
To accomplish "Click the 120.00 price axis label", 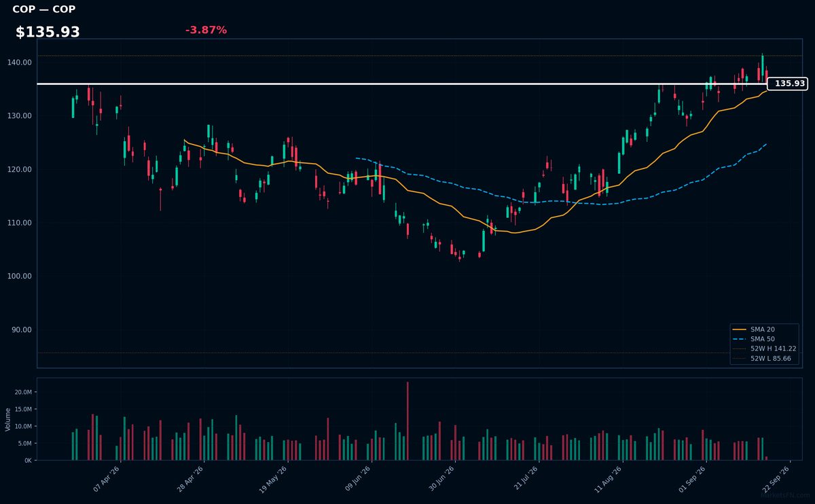I will click(21, 169).
